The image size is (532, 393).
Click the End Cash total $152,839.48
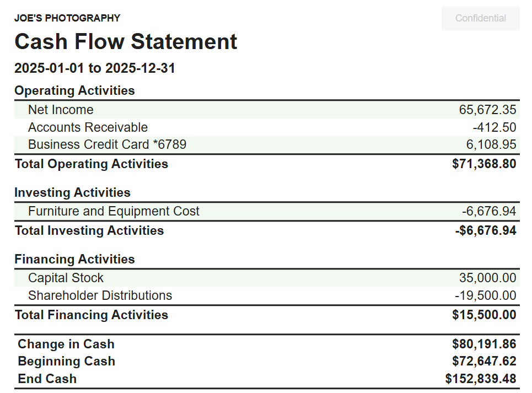click(481, 379)
